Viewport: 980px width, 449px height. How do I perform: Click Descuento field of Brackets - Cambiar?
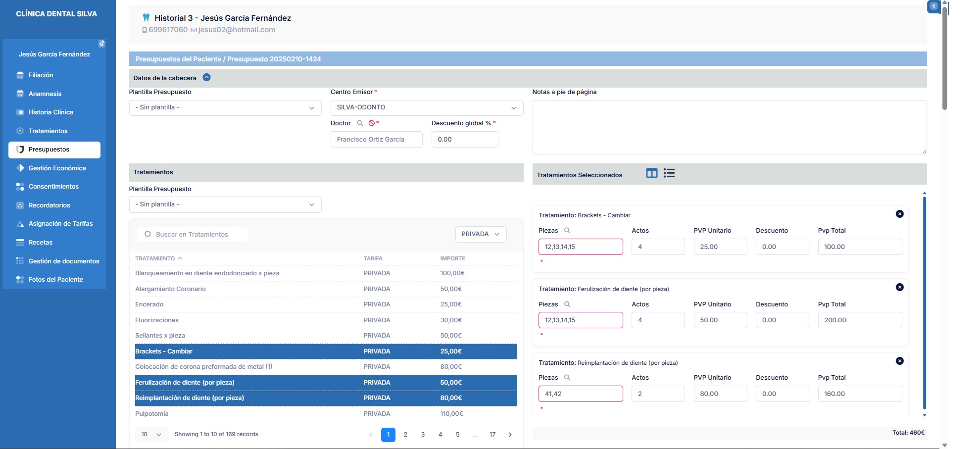tap(783, 247)
